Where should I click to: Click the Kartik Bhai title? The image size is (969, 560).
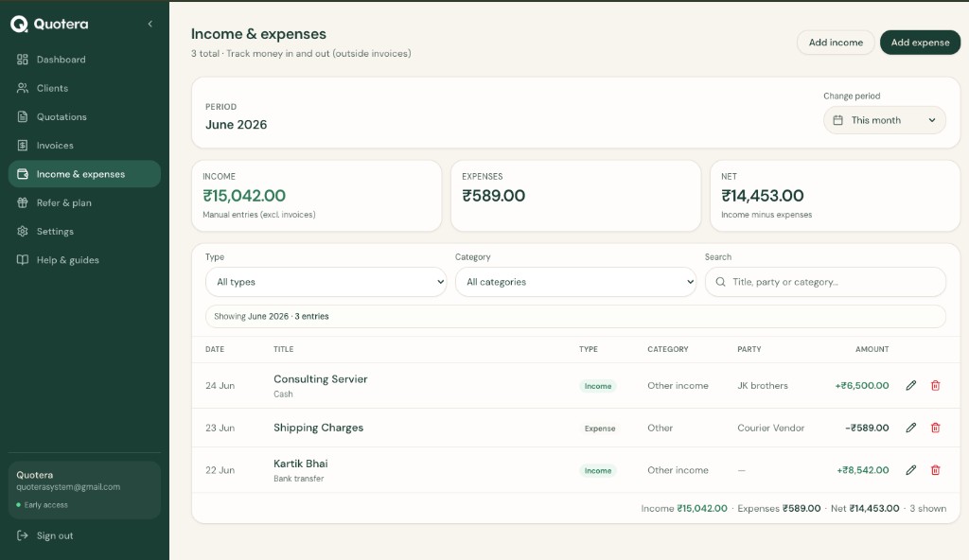[x=300, y=464]
